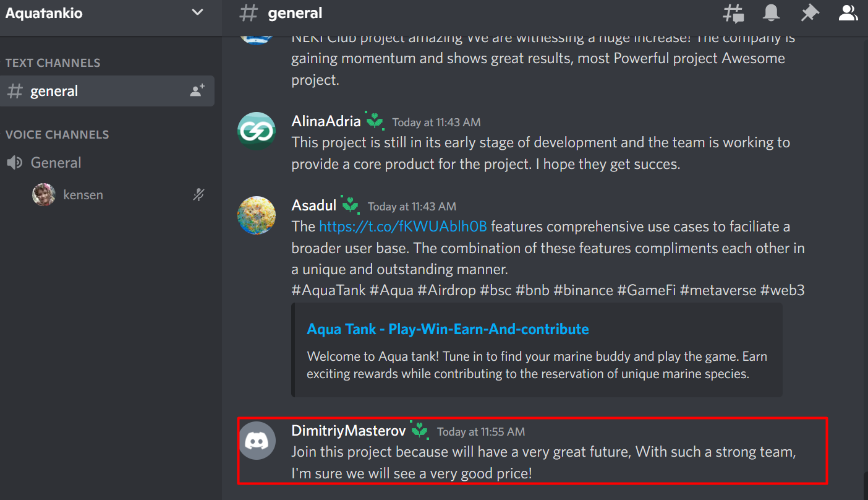Viewport: 868px width, 500px height.
Task: Join the General voice channel
Action: click(x=108, y=163)
